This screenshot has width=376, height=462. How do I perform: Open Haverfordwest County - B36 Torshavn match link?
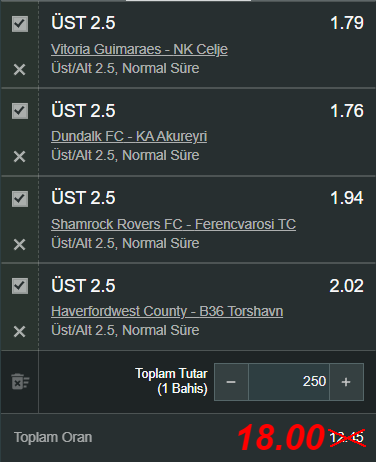pyautogui.click(x=167, y=311)
